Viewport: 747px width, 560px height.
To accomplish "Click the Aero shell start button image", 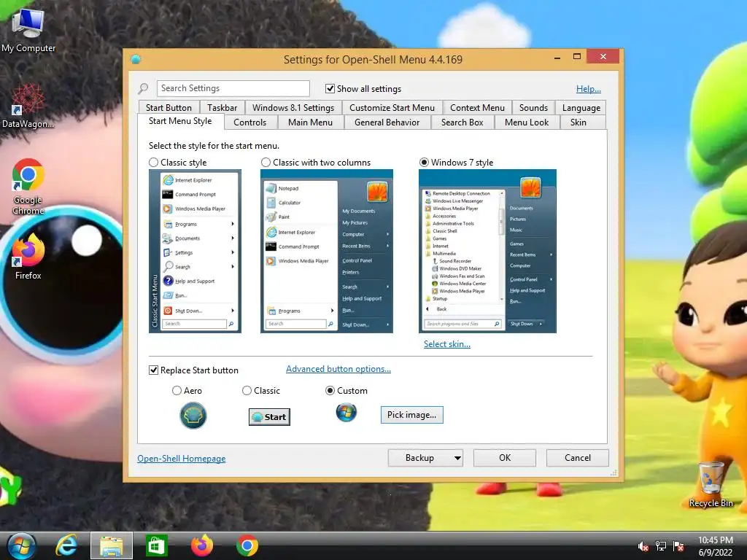I will 193,415.
